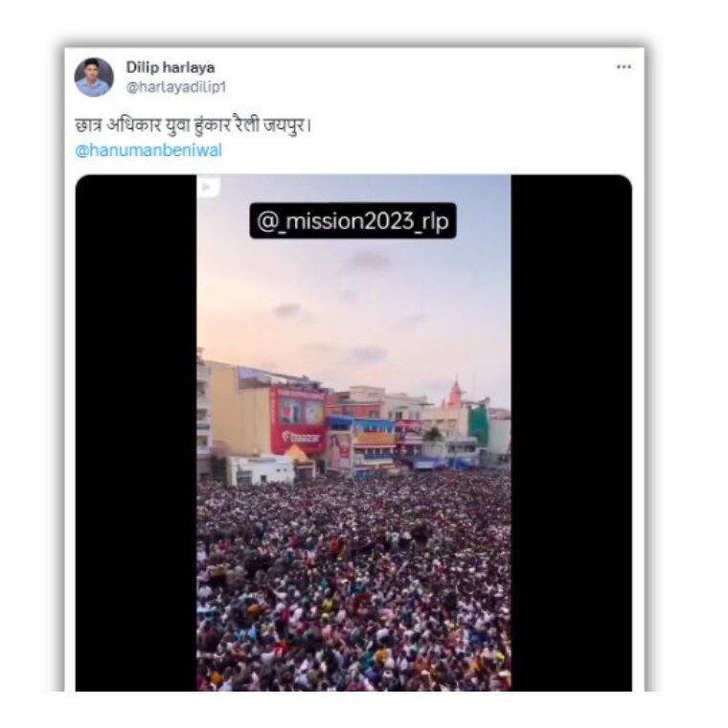Click the @harlayadilip1 handle
Viewport: 728px width, 728px height.
click(176, 87)
